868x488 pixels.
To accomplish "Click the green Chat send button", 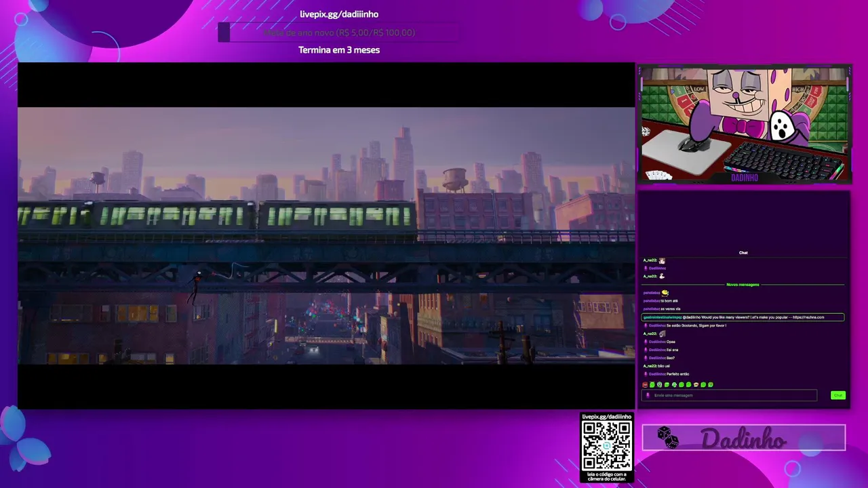I will pos(838,395).
